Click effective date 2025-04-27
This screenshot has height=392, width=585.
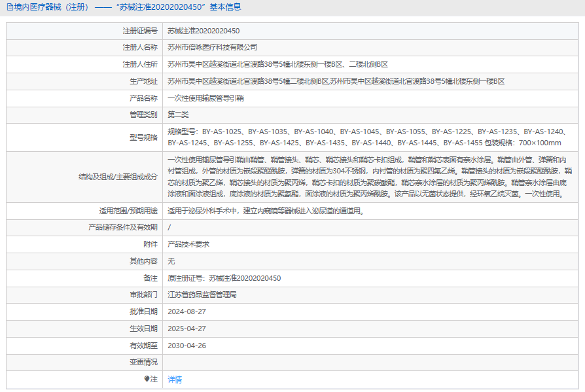point(186,329)
